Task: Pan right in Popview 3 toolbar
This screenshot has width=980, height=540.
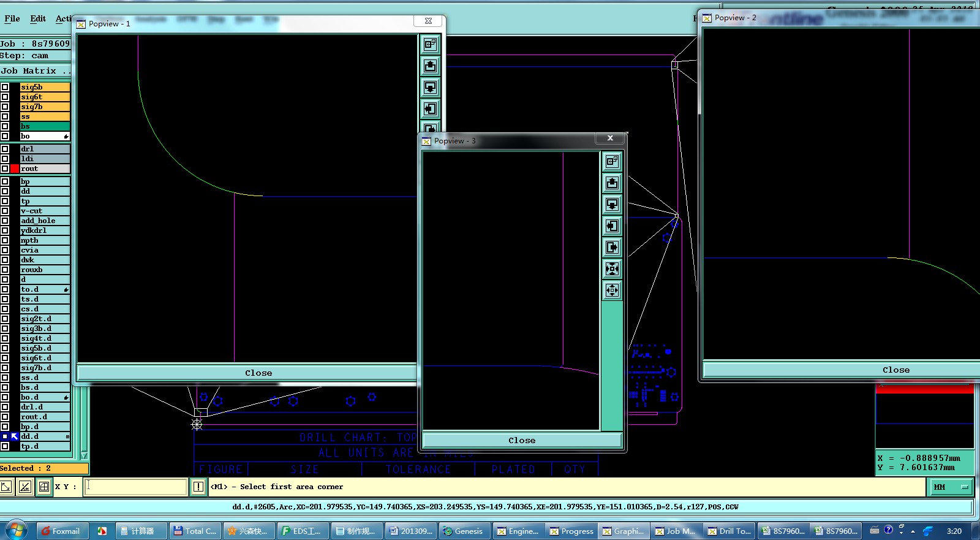Action: [612, 247]
